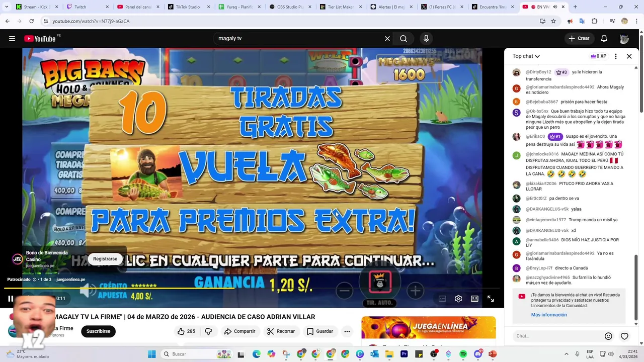The width and height of the screenshot is (644, 362).
Task: Open the Windows Start menu
Action: [x=151, y=354]
